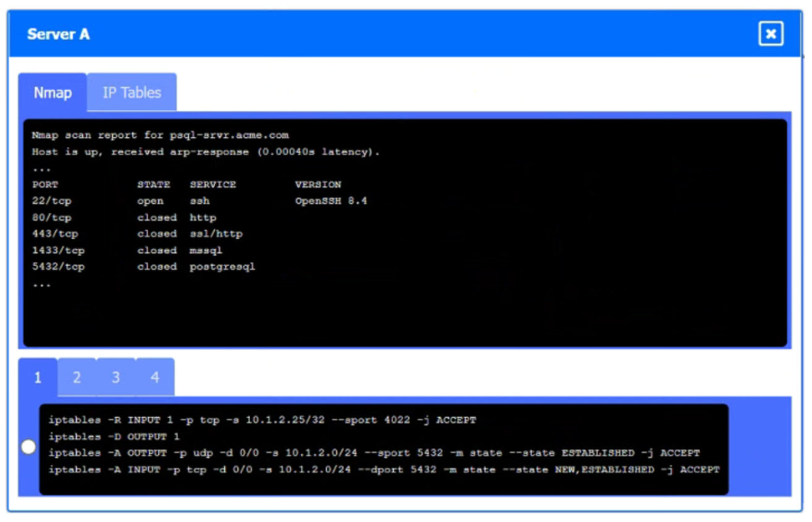Click the 'iptables -D OUTPUT 1' command line
812x522 pixels.
(114, 437)
